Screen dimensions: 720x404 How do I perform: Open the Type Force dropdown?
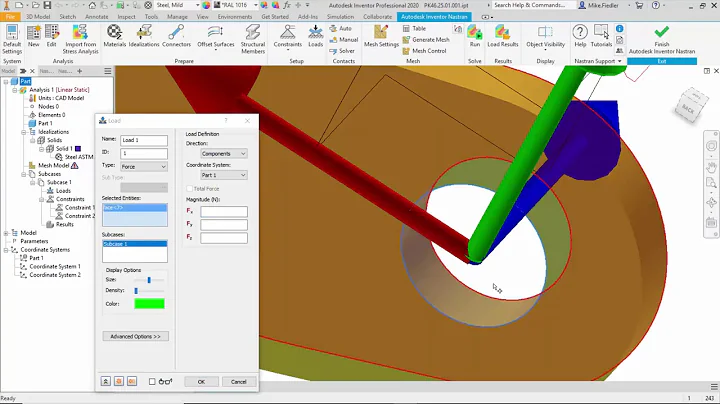click(x=144, y=166)
